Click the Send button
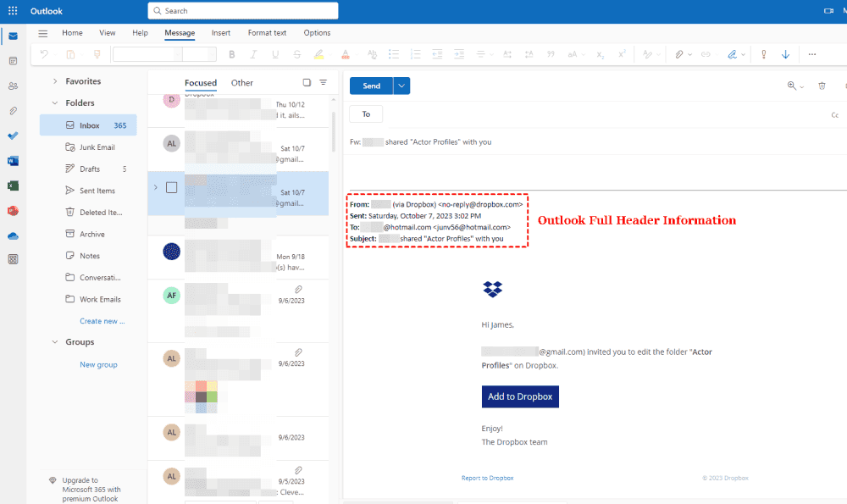This screenshot has width=847, height=504. (x=371, y=86)
